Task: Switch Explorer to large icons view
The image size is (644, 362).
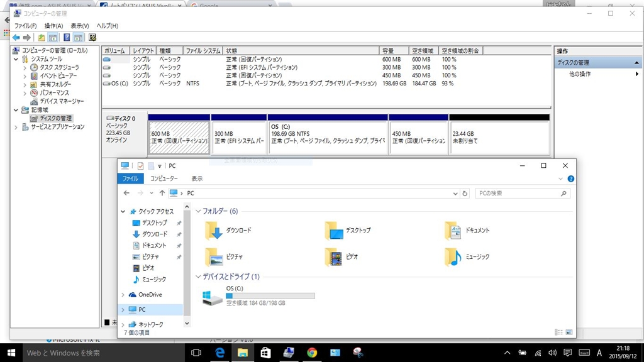Action: coord(569,332)
